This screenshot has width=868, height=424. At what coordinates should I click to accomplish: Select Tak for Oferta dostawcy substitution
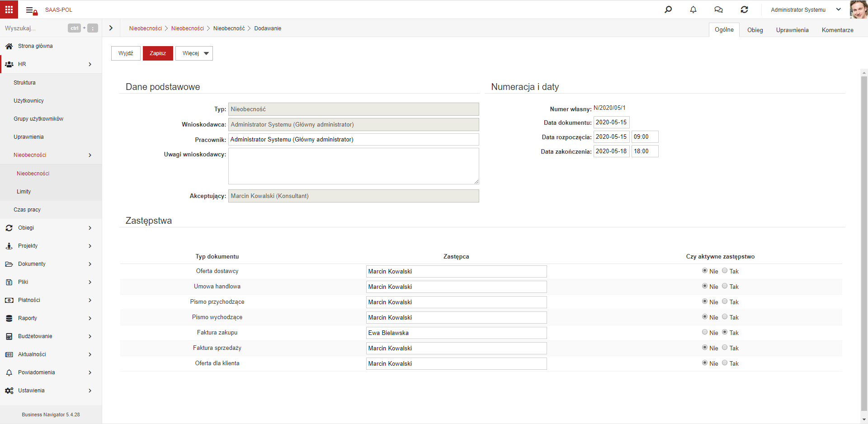coord(725,271)
